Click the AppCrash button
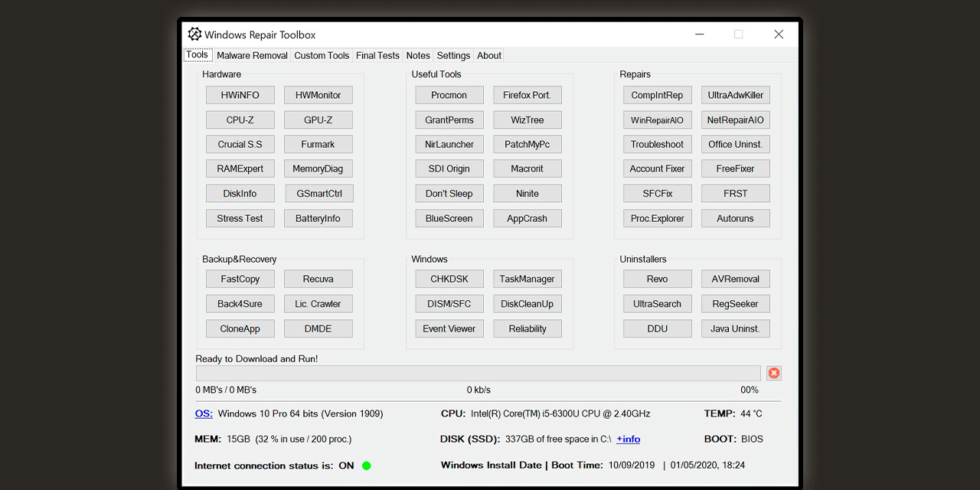 tap(528, 218)
